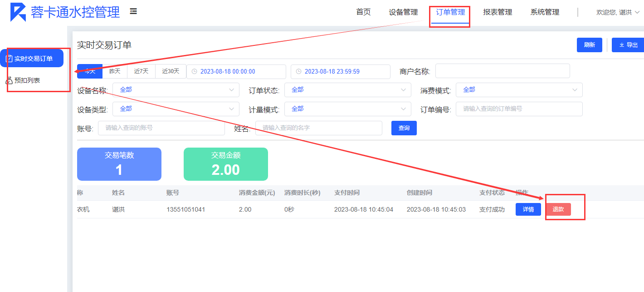The width and height of the screenshot is (644, 292).
Task: Click the 蓉卡通 logo icon
Action: click(x=18, y=12)
